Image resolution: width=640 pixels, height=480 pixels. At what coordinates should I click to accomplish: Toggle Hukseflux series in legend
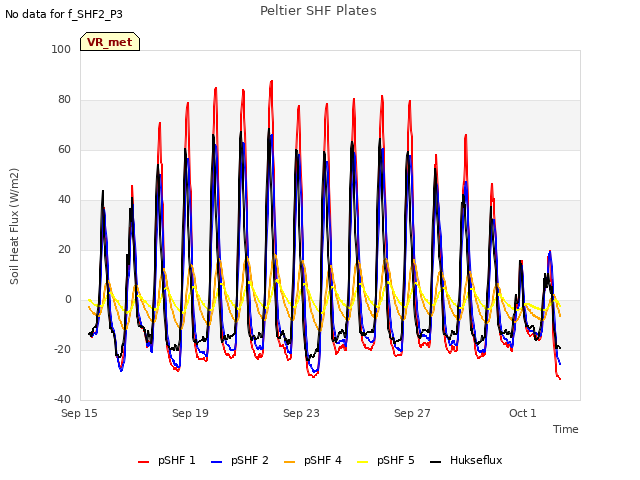[x=466, y=460]
